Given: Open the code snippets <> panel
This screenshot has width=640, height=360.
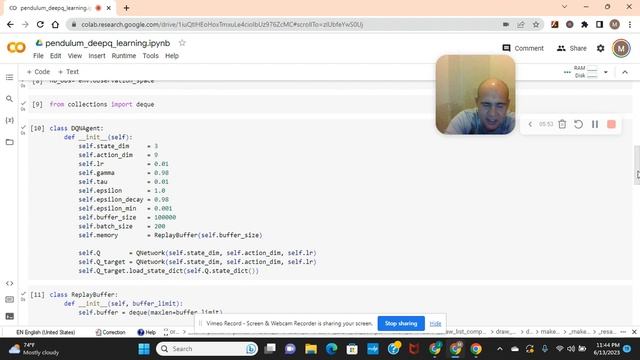Looking at the screenshot, I should (x=9, y=283).
